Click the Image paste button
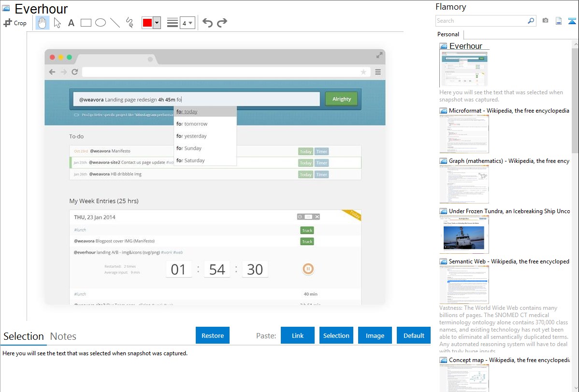This screenshot has height=392, width=579. (x=375, y=335)
